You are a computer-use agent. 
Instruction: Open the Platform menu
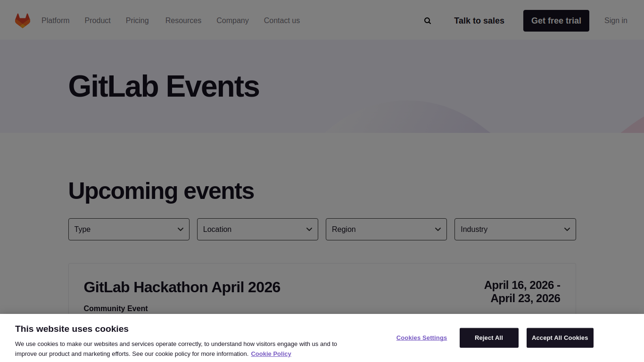(x=56, y=21)
